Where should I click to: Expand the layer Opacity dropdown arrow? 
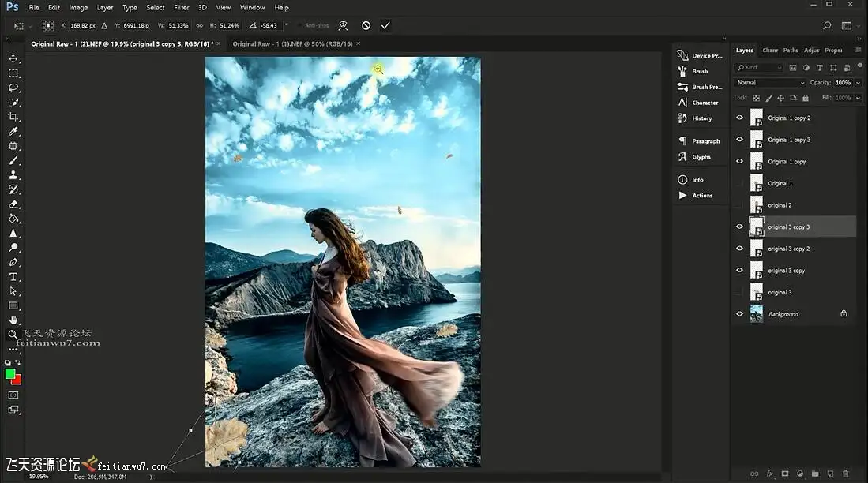click(x=857, y=83)
